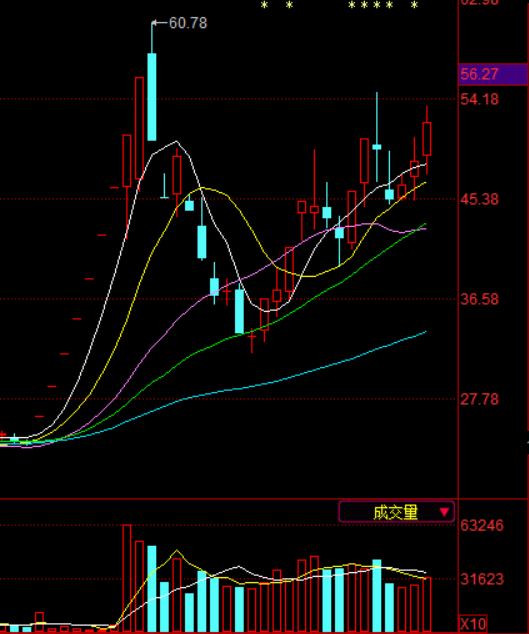
Task: Click the 63246 volume axis label
Action: (x=482, y=526)
